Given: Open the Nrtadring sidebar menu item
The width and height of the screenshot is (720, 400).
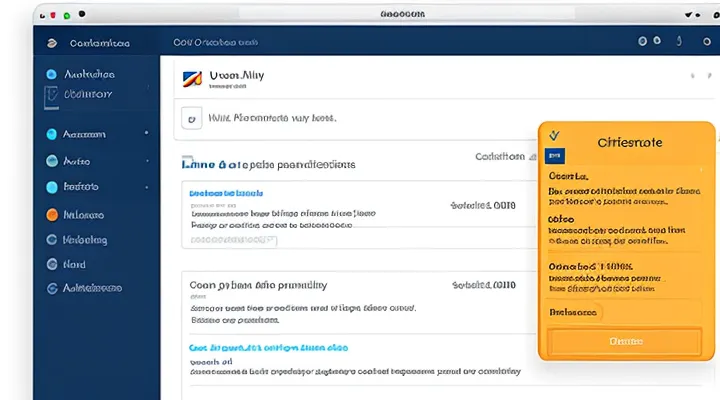Looking at the screenshot, I should (85, 239).
